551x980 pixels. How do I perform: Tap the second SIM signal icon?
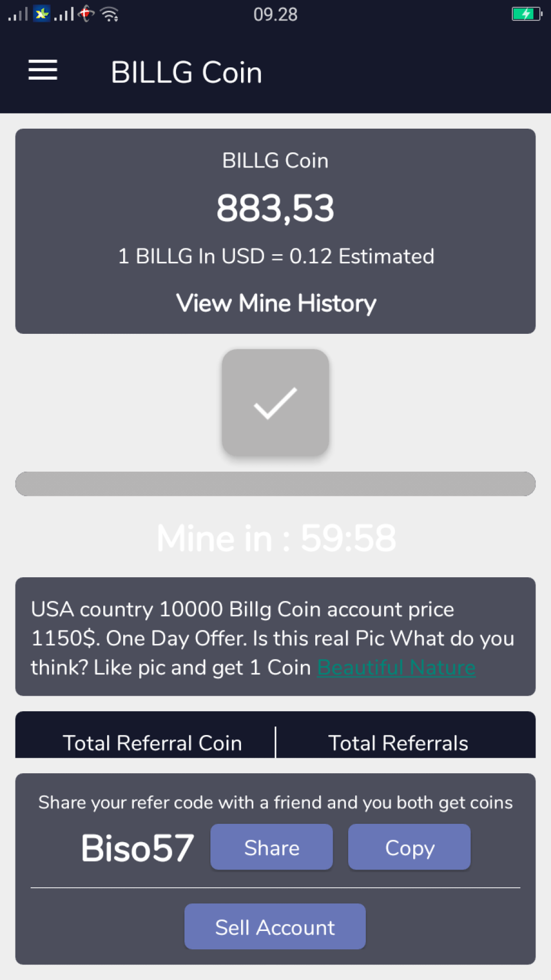(64, 14)
